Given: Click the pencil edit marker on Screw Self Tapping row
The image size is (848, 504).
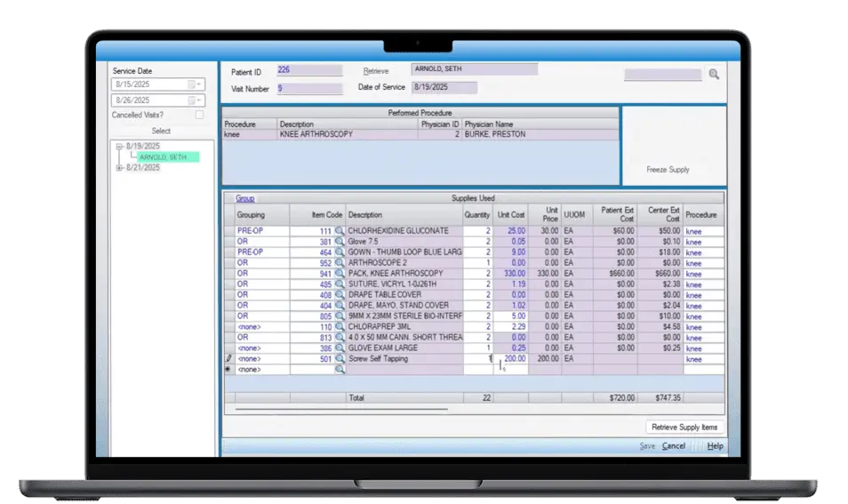Looking at the screenshot, I should click(228, 358).
